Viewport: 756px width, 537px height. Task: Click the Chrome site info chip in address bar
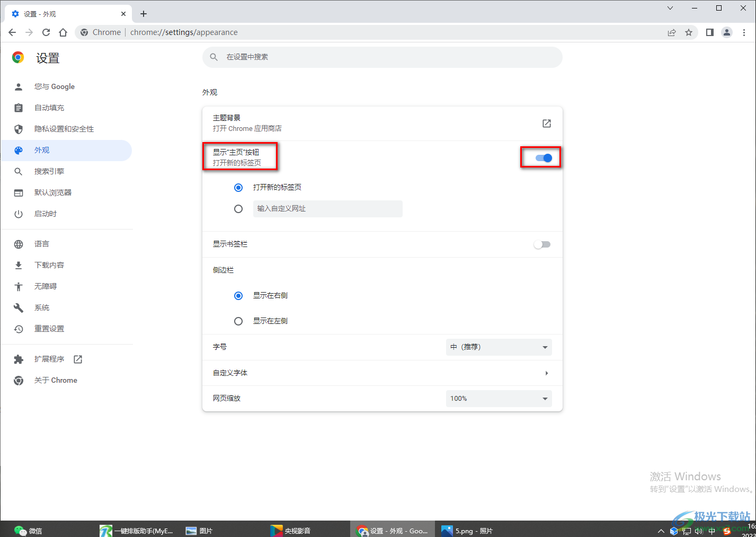[x=101, y=32]
